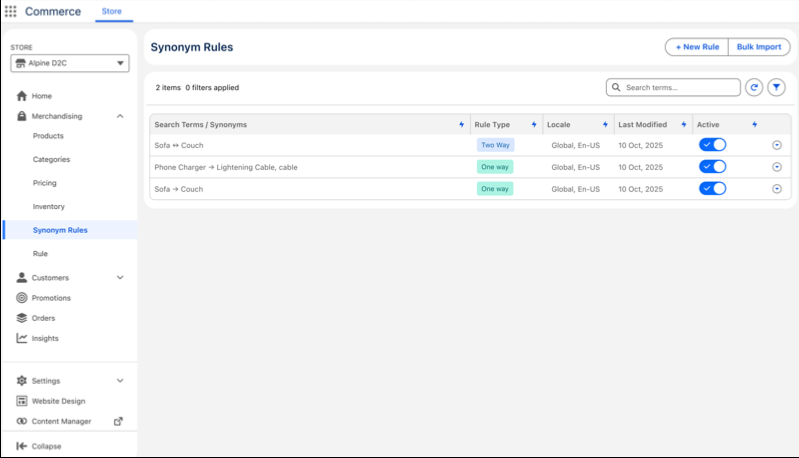Click the Commerce app title
799x458 pixels.
click(x=53, y=11)
